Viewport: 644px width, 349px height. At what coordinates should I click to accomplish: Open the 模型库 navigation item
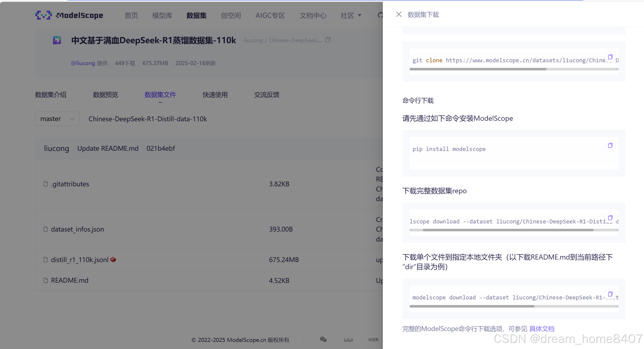click(x=162, y=16)
